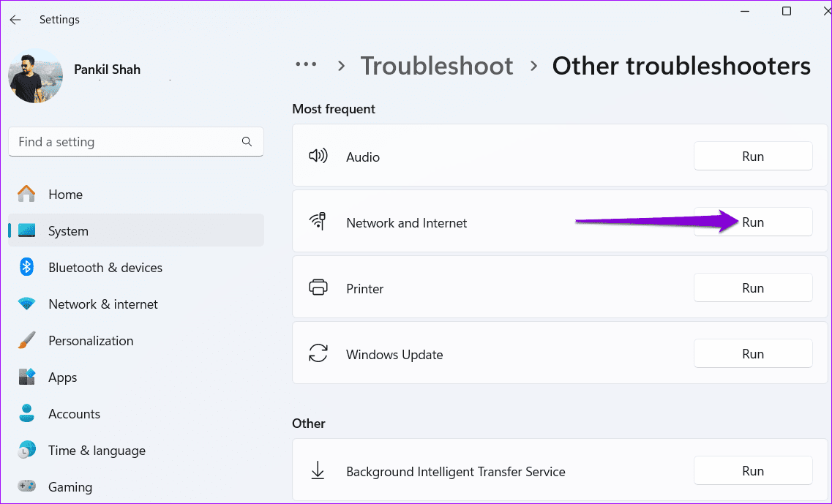Click the Windows Update refresh arrows icon
Screen dimensions: 832x504
[x=318, y=353]
